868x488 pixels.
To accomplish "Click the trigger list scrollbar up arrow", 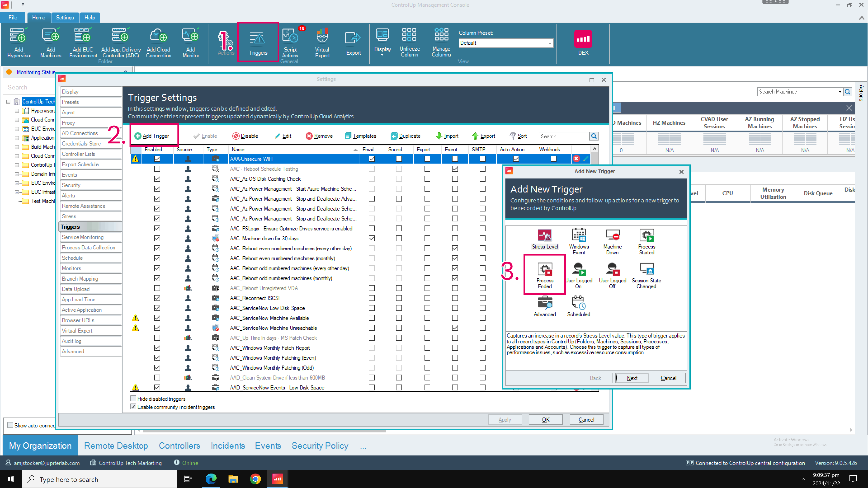I will tap(595, 149).
